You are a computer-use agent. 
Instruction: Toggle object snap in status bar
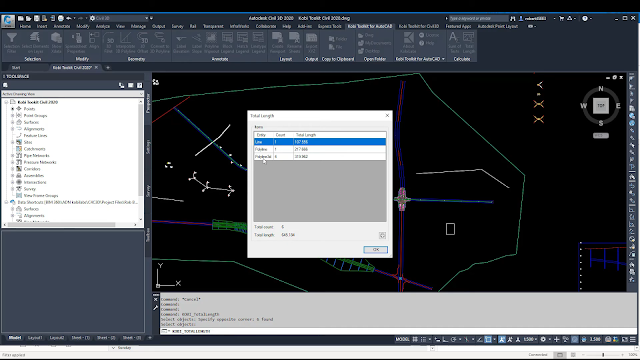click(x=488, y=339)
